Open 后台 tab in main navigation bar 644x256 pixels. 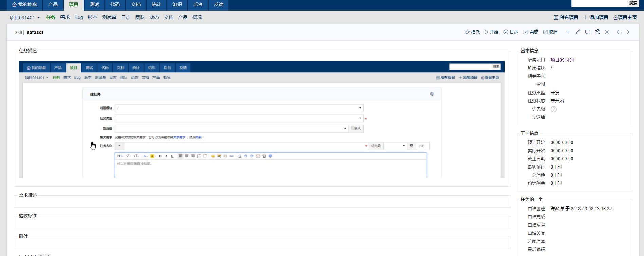198,5
